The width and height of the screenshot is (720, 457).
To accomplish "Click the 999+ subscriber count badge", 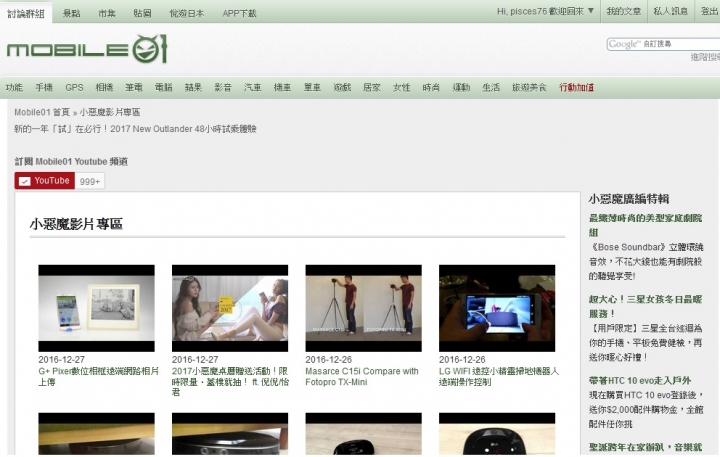I will coord(90,181).
